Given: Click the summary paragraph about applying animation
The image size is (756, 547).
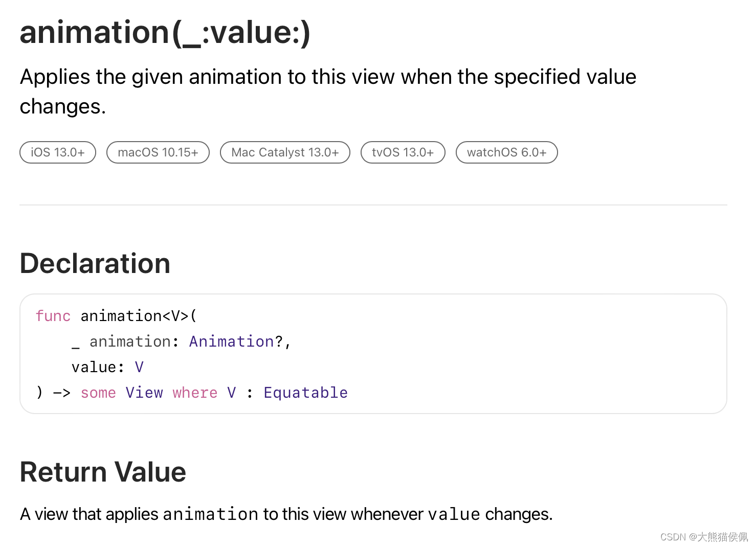Looking at the screenshot, I should [328, 92].
